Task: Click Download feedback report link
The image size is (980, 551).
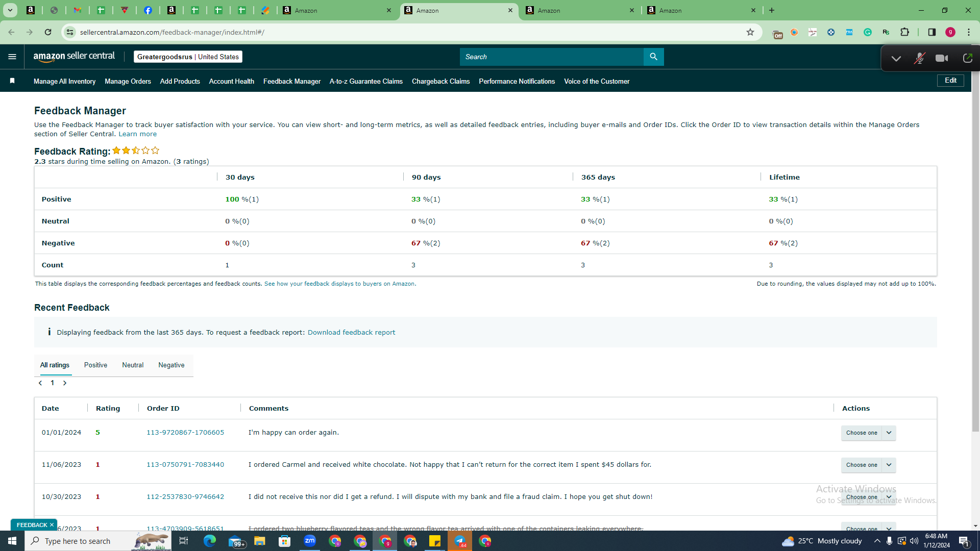Action: click(x=351, y=332)
